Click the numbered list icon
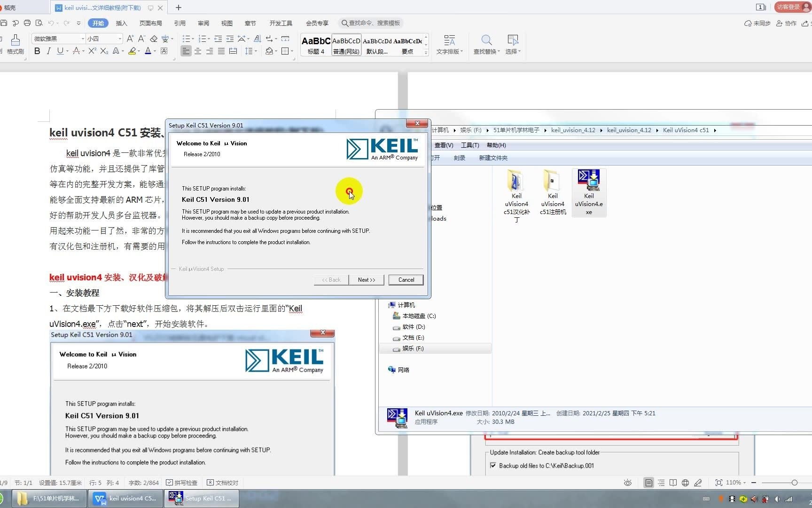The width and height of the screenshot is (812, 508). [x=202, y=39]
